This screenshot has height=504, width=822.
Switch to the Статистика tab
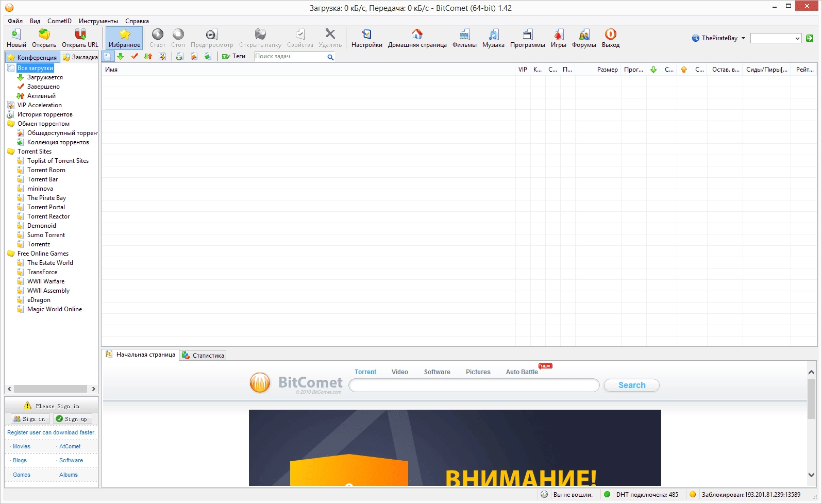[x=204, y=356]
